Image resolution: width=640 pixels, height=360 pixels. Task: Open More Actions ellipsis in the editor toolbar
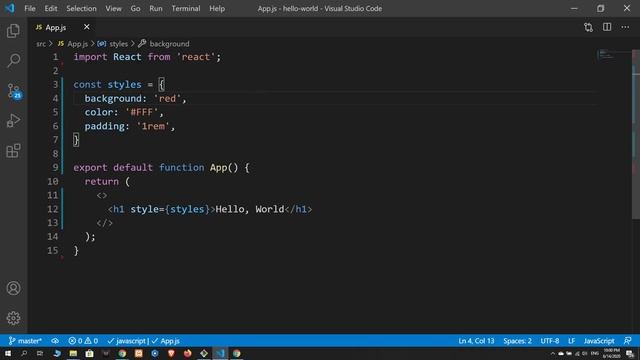625,27
